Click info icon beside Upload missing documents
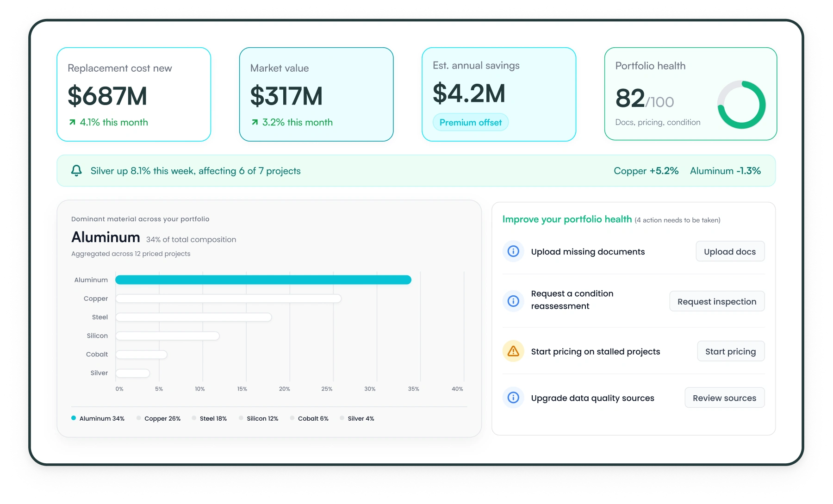The image size is (833, 504). pyautogui.click(x=513, y=251)
